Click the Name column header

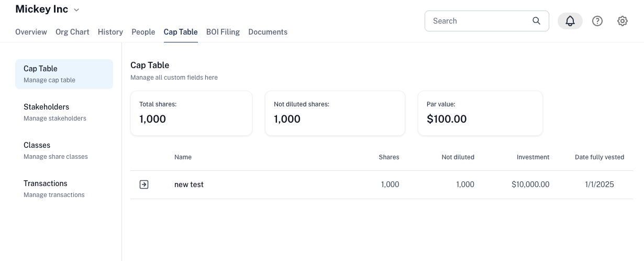tap(183, 157)
